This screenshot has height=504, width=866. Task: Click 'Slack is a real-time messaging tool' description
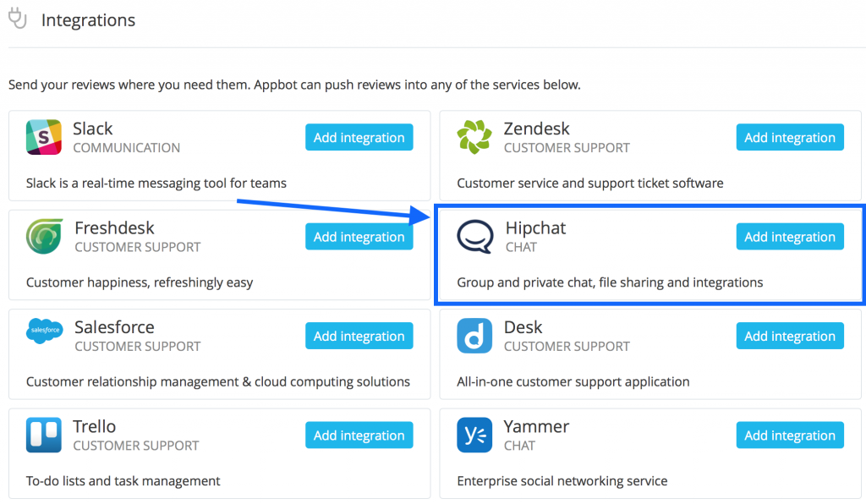coord(156,184)
